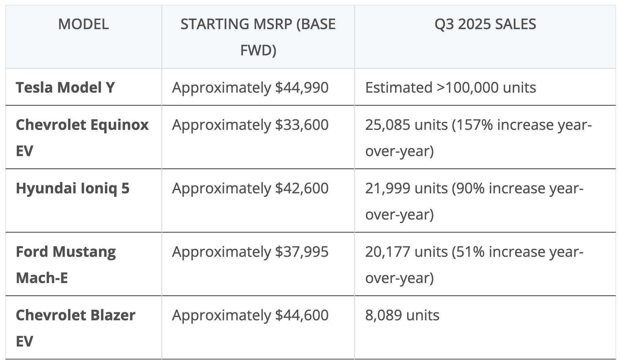
Task: Click the 8,089 units sales cell
Action: 402,315
